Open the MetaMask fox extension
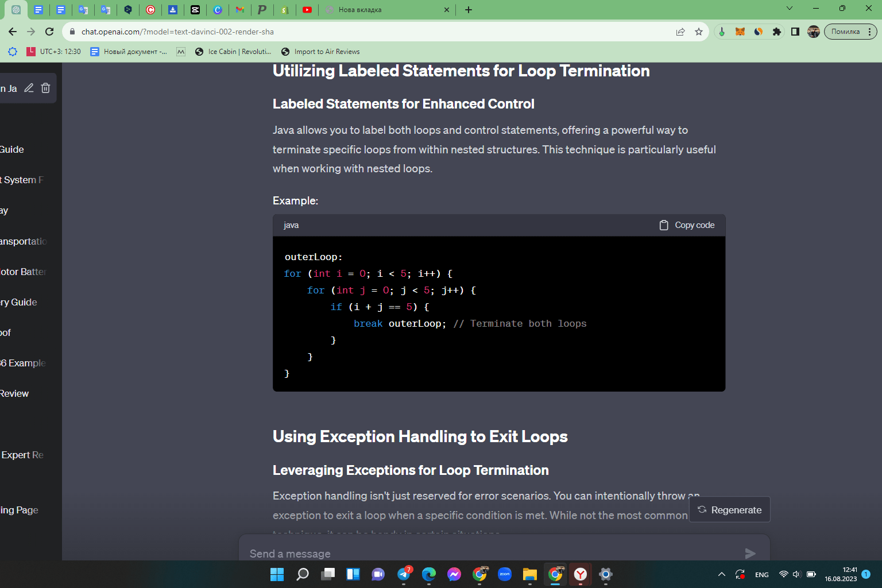 tap(740, 32)
